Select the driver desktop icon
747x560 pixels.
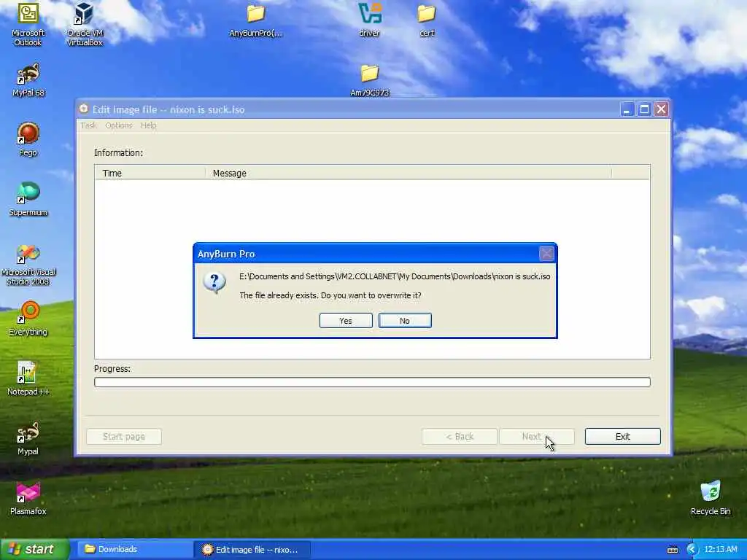pyautogui.click(x=370, y=20)
